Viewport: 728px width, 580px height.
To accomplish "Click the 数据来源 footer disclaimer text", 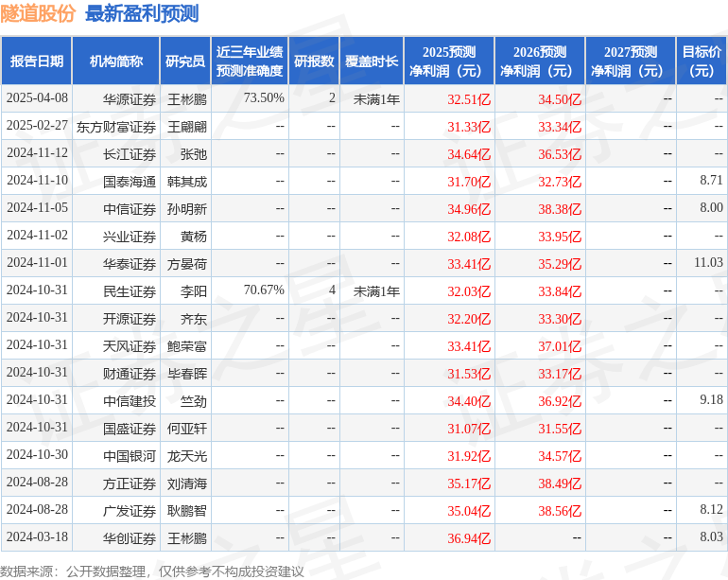I will [x=152, y=571].
